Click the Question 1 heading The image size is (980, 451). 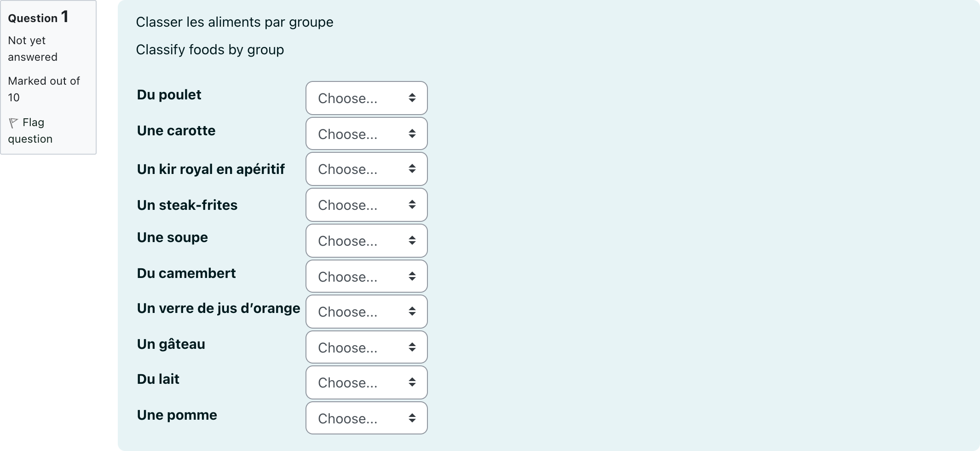coord(38,17)
